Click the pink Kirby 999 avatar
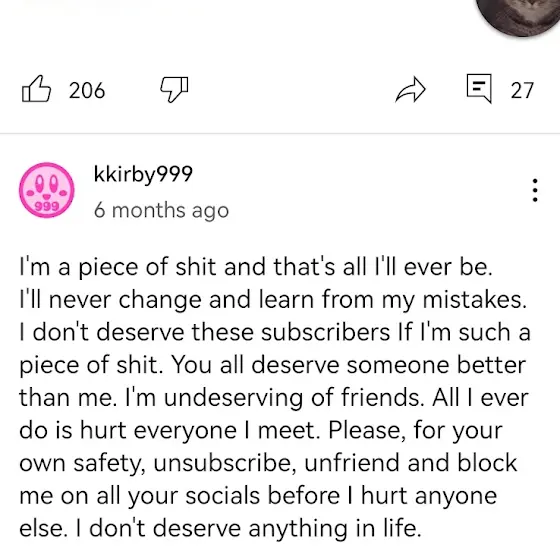The width and height of the screenshot is (560, 560). 47,190
